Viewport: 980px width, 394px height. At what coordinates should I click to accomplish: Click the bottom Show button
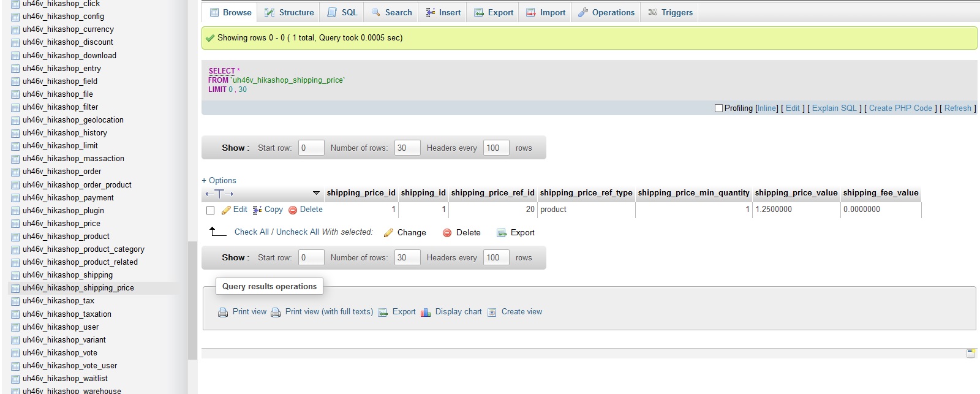point(235,258)
